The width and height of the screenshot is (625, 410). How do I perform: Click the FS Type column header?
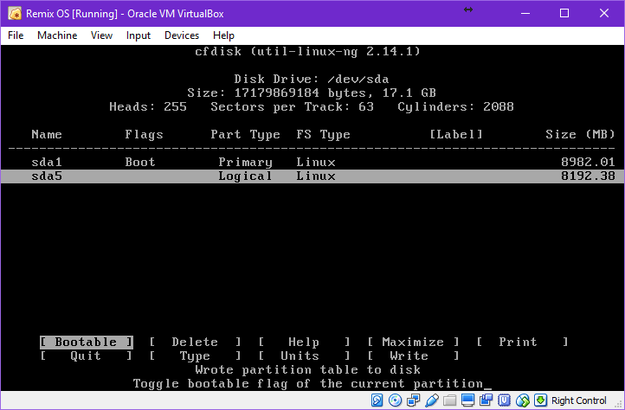323,135
